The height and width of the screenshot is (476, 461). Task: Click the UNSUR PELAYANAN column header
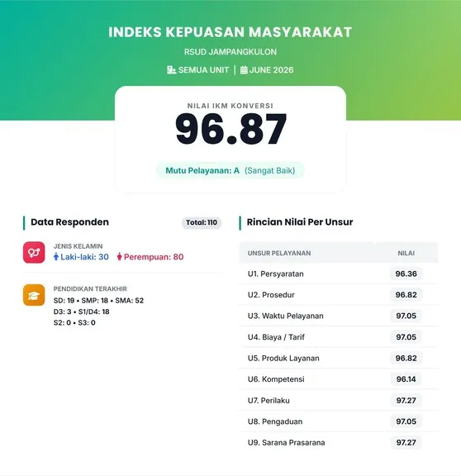click(x=279, y=253)
